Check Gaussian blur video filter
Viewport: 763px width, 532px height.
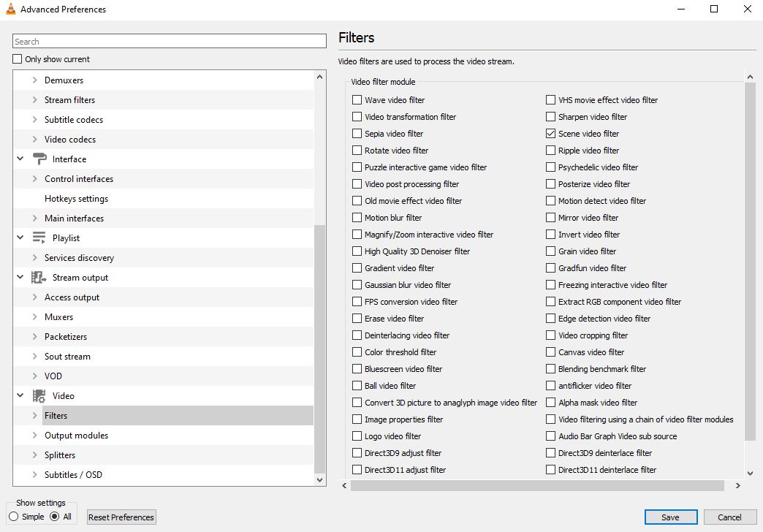(357, 285)
